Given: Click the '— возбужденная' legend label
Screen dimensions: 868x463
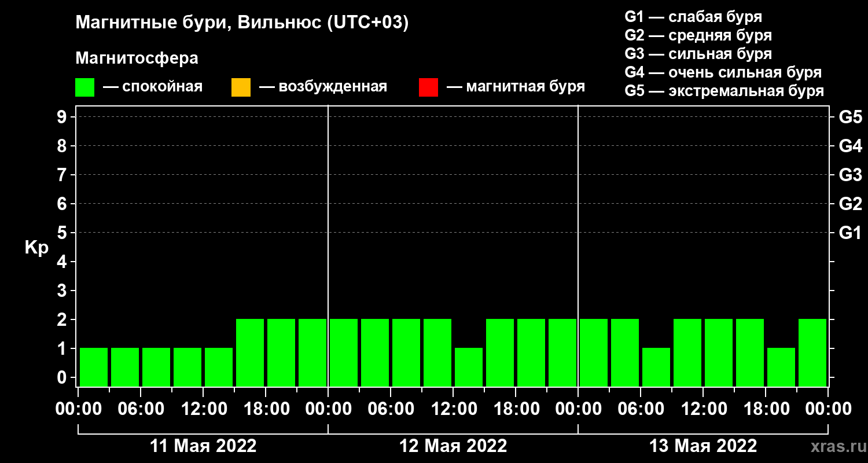Looking at the screenshot, I should (323, 87).
